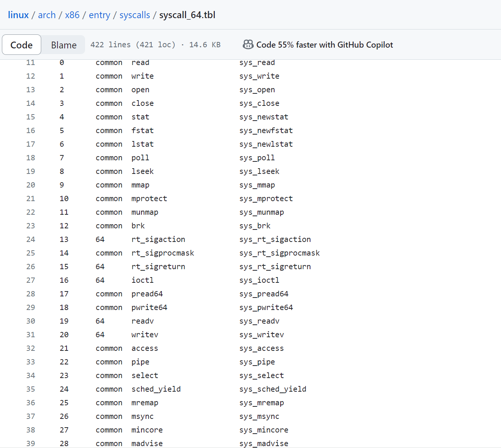
Task: Select line number 35 beside sched_yield
Action: (x=30, y=389)
